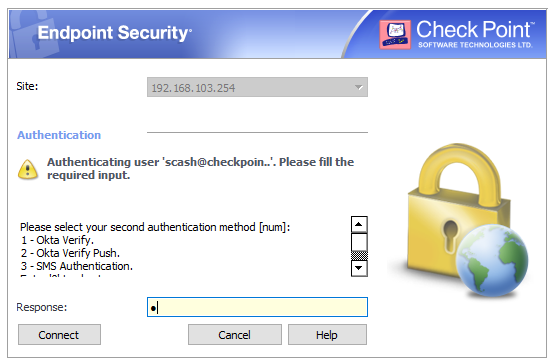Open the Site dropdown arrow
Image resolution: width=555 pixels, height=364 pixels.
[359, 87]
